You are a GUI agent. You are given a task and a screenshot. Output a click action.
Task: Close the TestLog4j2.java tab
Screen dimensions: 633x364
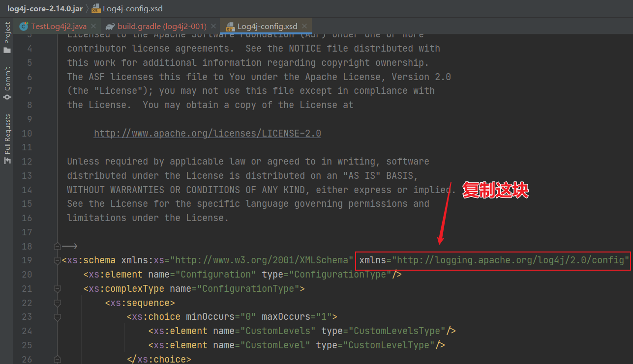[x=93, y=27]
